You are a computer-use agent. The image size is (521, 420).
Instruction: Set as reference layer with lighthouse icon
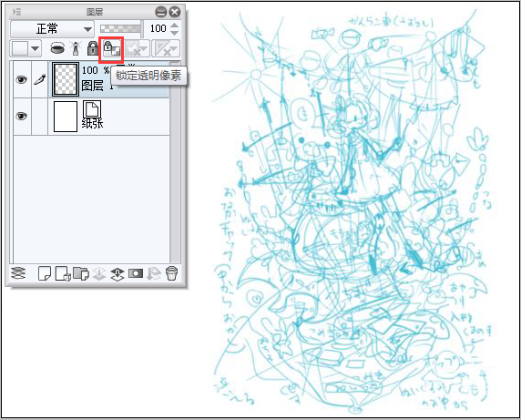click(x=76, y=48)
